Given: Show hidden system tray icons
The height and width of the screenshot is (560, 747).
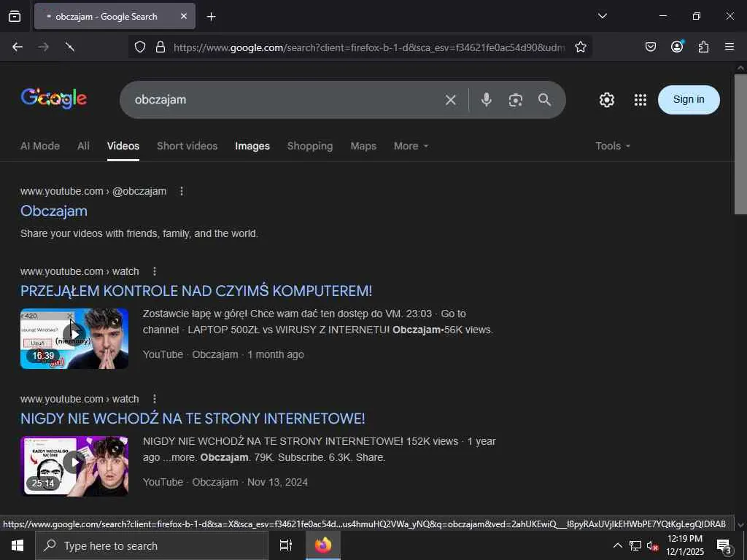Looking at the screenshot, I should pyautogui.click(x=617, y=545).
